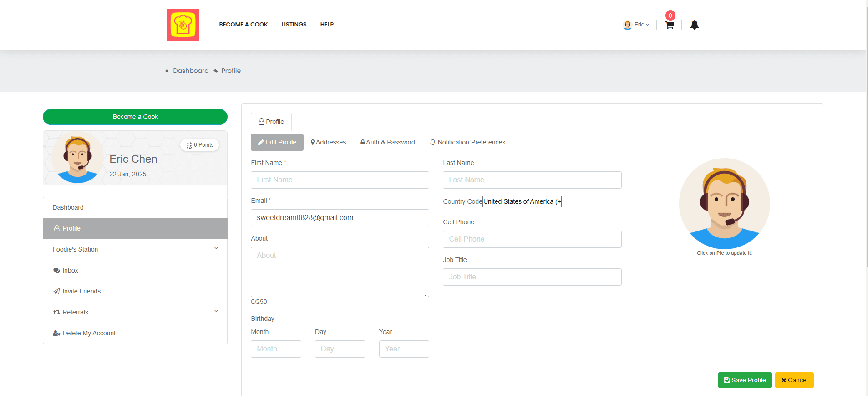The height and width of the screenshot is (396, 868).
Task: Click the Save Profile button
Action: tap(744, 380)
